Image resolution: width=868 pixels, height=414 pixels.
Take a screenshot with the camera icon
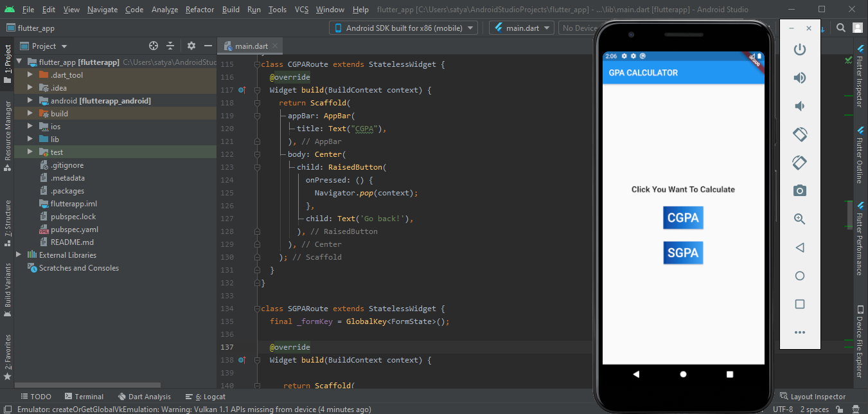pyautogui.click(x=799, y=190)
